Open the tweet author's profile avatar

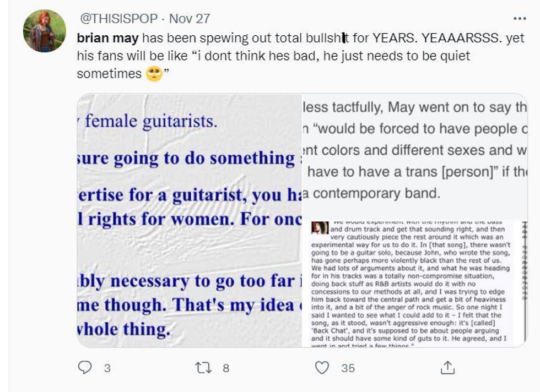pos(45,30)
